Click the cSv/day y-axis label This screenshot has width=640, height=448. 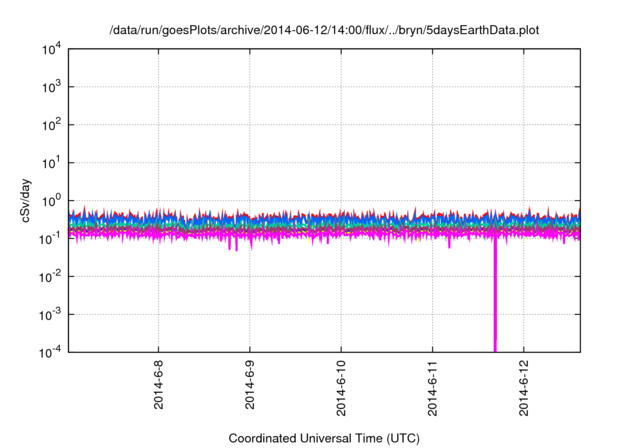click(x=25, y=200)
